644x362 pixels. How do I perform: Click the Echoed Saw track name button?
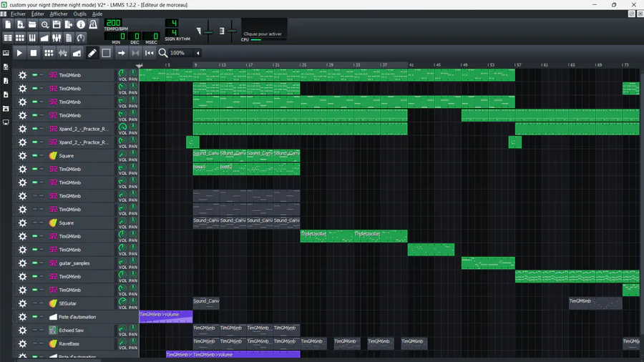pyautogui.click(x=81, y=330)
